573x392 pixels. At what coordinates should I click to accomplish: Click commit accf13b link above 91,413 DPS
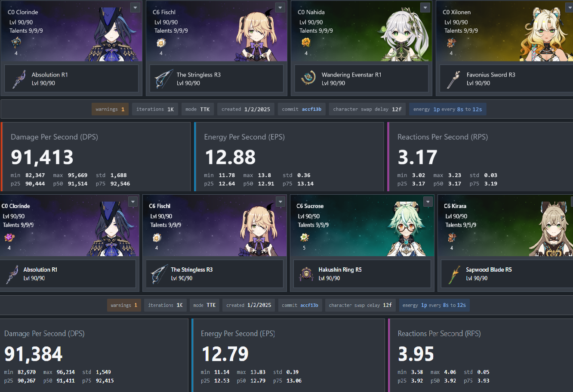(x=302, y=109)
